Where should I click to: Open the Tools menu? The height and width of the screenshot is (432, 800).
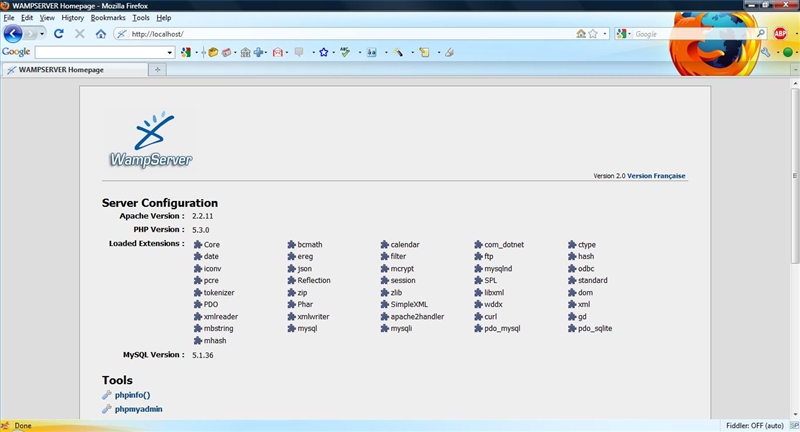[x=141, y=17]
